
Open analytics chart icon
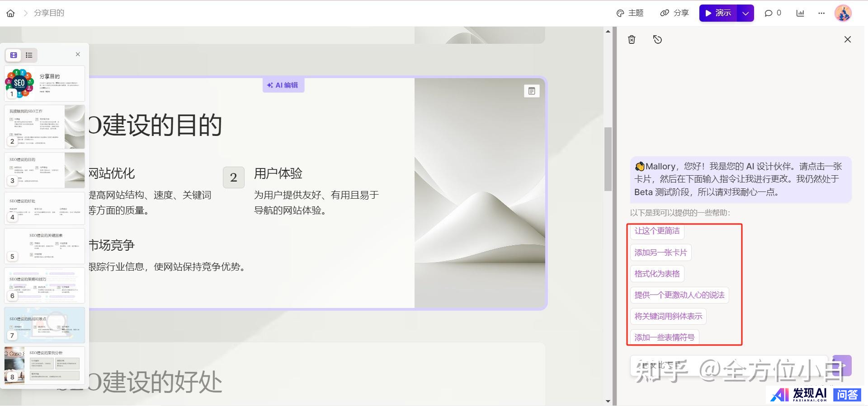(800, 13)
